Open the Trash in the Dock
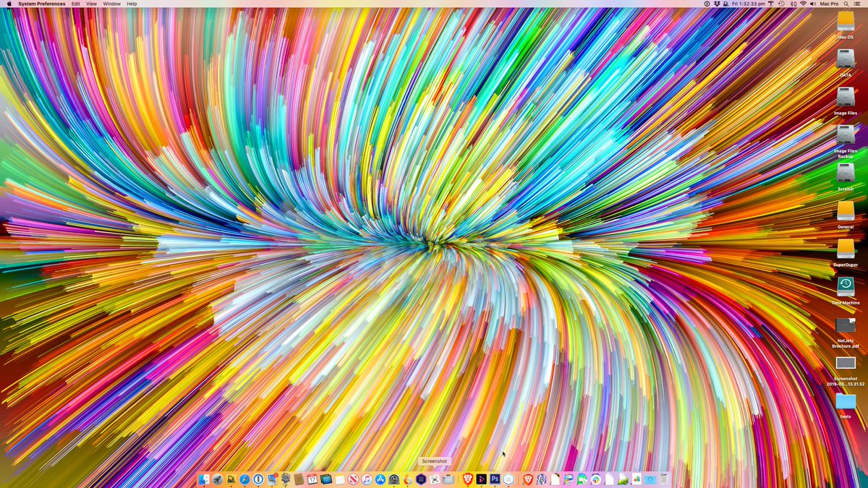This screenshot has width=868, height=488. [x=663, y=479]
